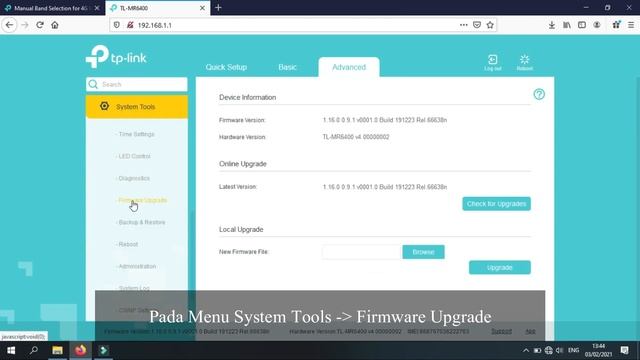
Task: Switch to the Basic tab
Action: [287, 67]
